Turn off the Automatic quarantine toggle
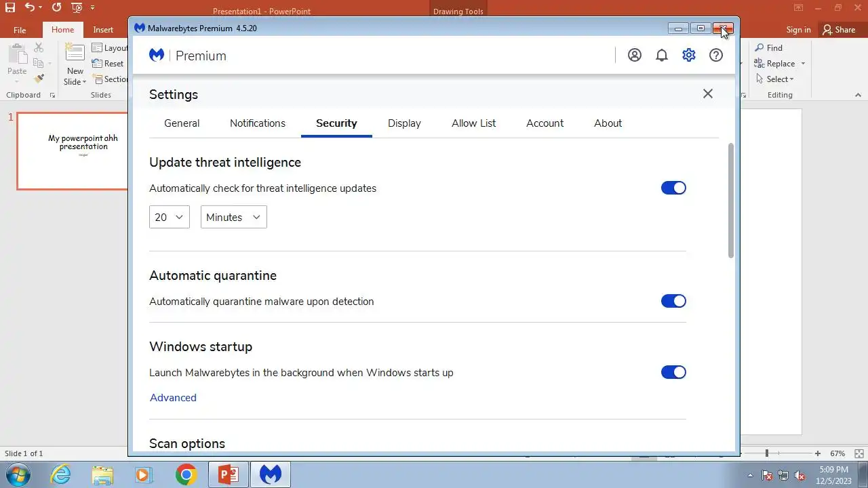 (673, 301)
